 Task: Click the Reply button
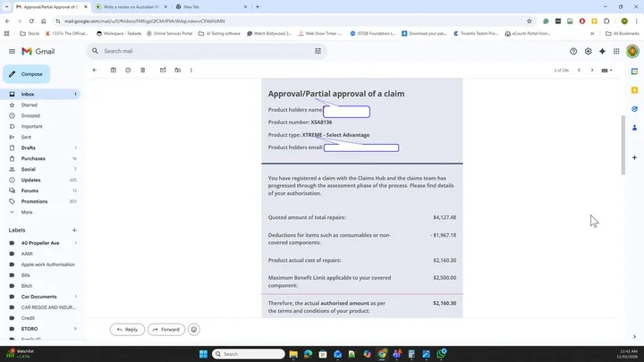pos(127,329)
